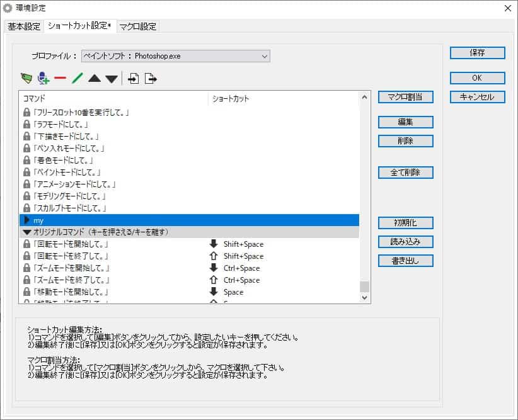Click the マクロ割当 button
Image resolution: width=518 pixels, height=420 pixels.
[x=405, y=97]
